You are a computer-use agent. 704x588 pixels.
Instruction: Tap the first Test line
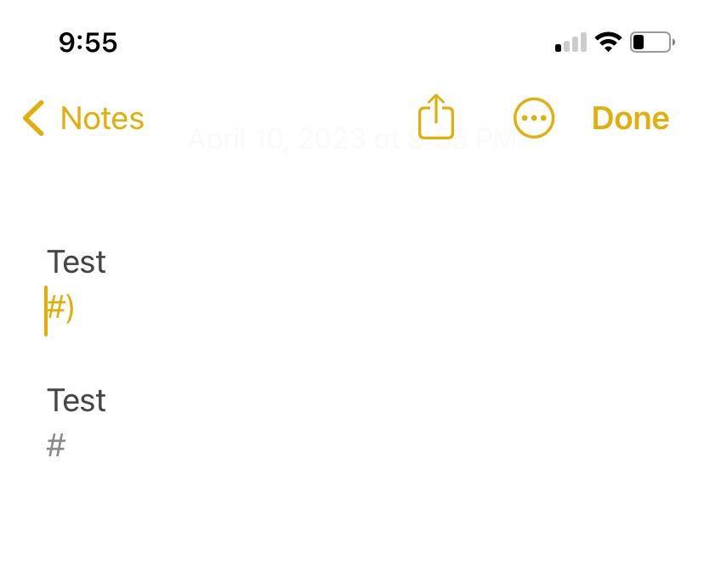tap(77, 263)
